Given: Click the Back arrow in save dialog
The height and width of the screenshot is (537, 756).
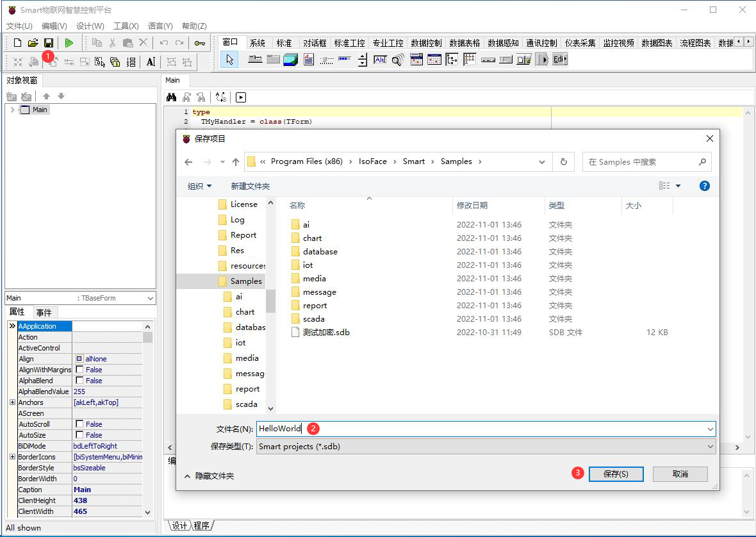Looking at the screenshot, I should click(188, 162).
